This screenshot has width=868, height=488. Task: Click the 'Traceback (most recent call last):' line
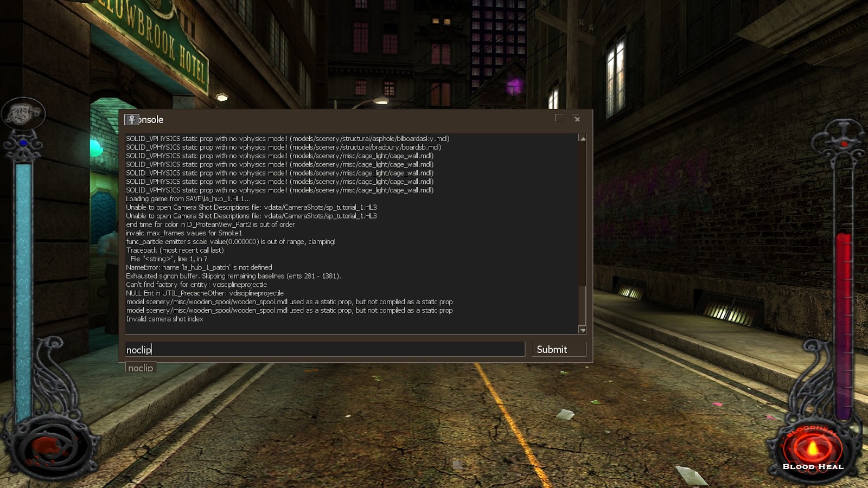point(176,250)
